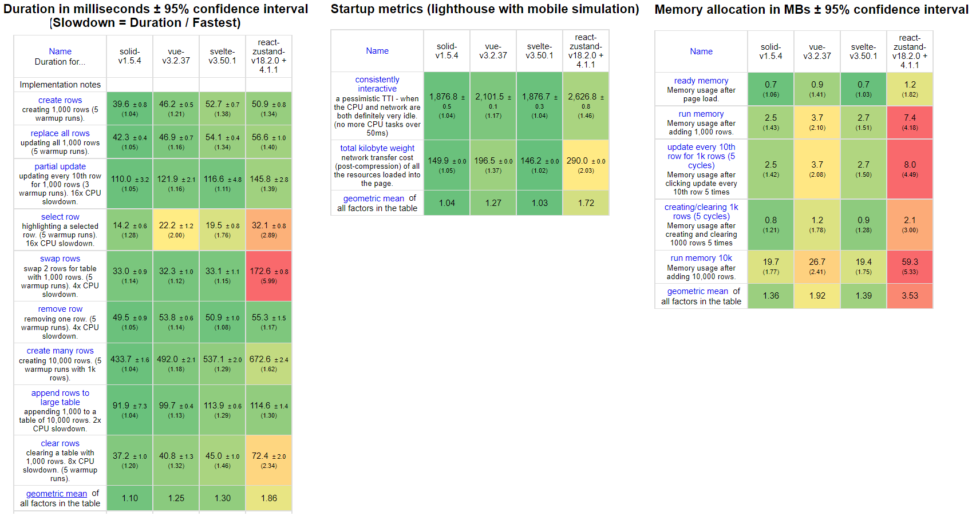Select the 172.6 swap rows react cell
Viewport: 980px width, 524px height.
(269, 276)
